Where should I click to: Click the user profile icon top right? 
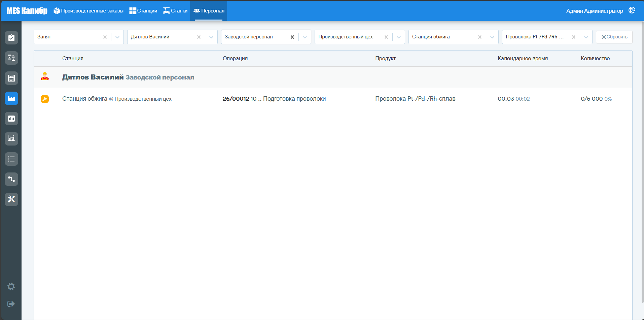(632, 10)
